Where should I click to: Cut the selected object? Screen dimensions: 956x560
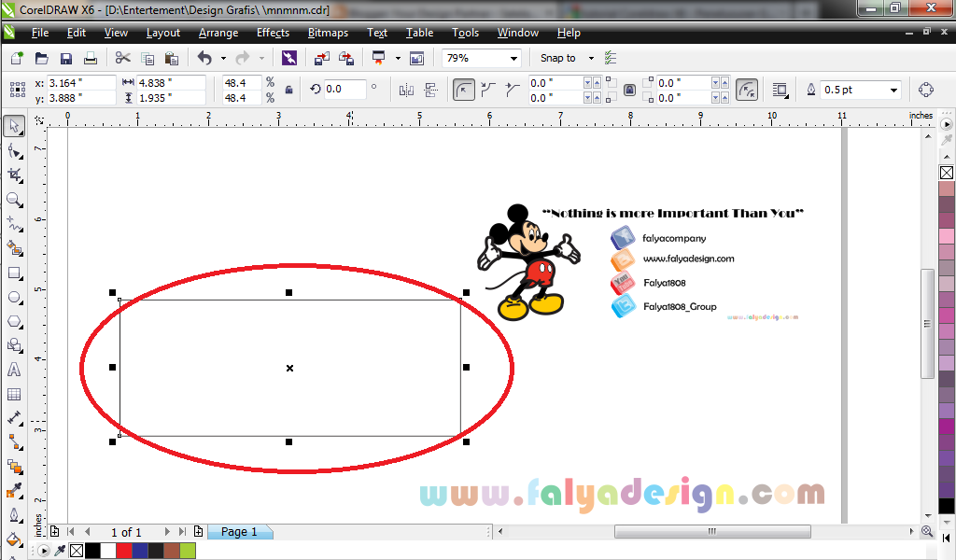pos(122,58)
